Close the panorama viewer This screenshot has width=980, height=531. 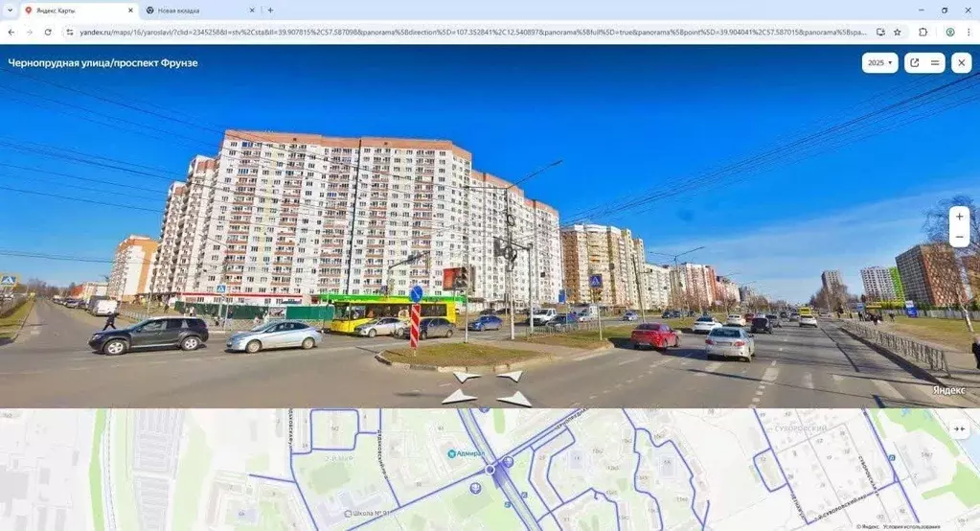961,62
